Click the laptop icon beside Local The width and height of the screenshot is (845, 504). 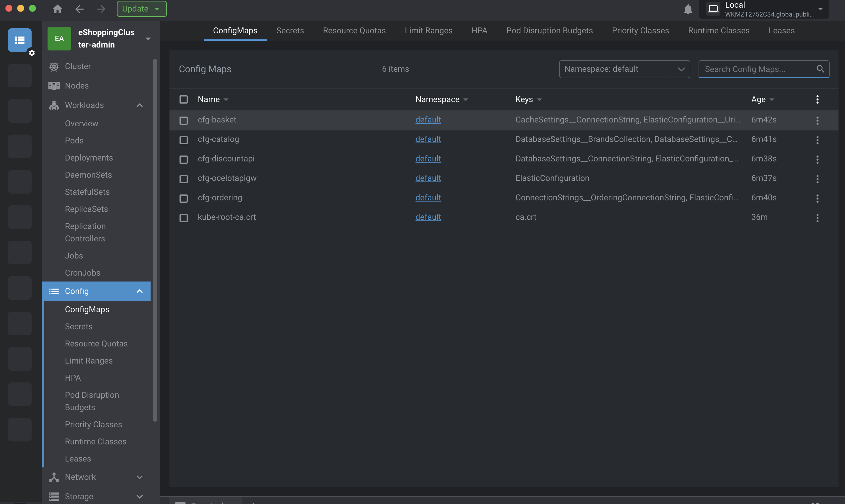[713, 9]
